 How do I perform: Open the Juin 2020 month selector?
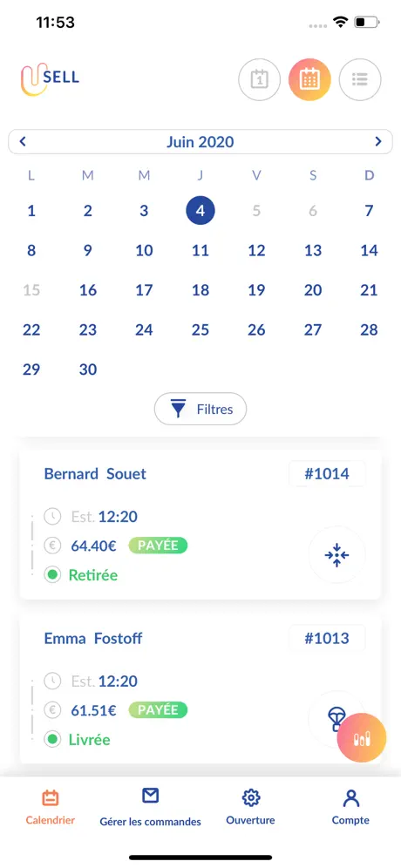200,142
